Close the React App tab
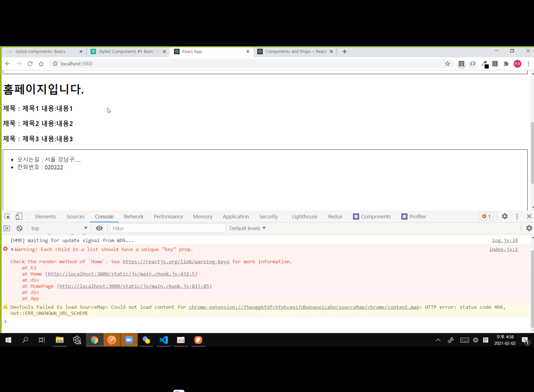The image size is (534, 392). click(248, 52)
